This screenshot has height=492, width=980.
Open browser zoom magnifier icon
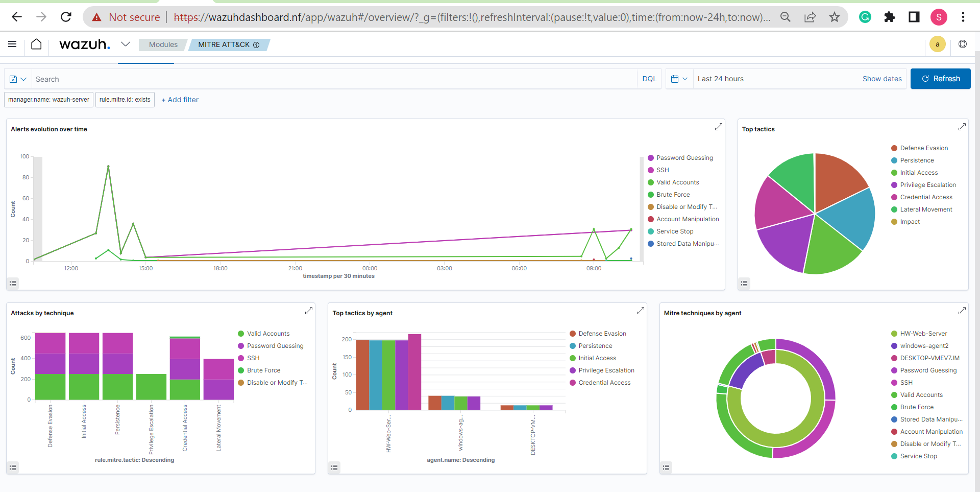tap(786, 17)
